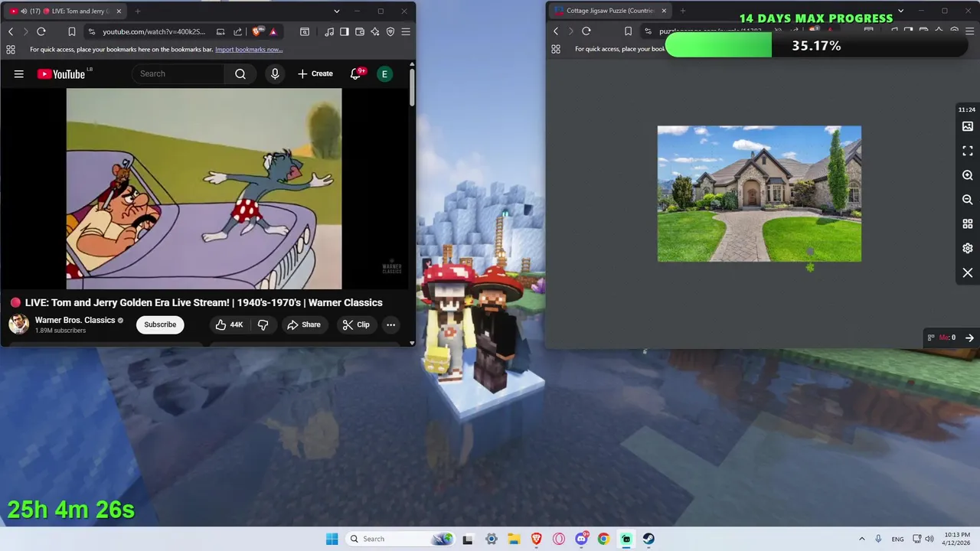
Task: Open a new tab in jigsaw window
Action: (x=683, y=11)
